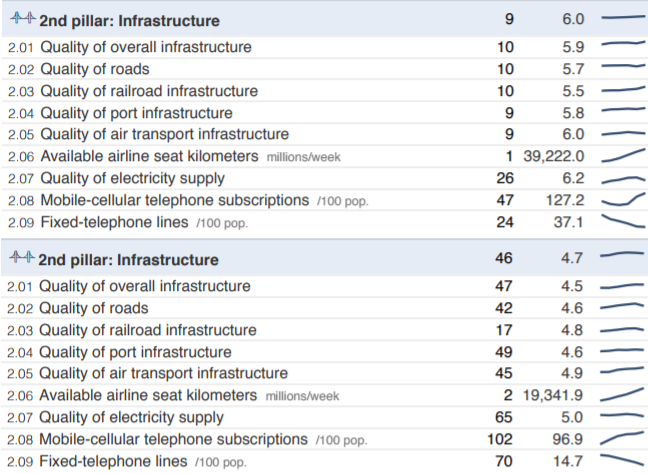This screenshot has width=648, height=474.
Task: Click the sparkline next to the 96.9 mobile subscriptions value
Action: click(623, 439)
